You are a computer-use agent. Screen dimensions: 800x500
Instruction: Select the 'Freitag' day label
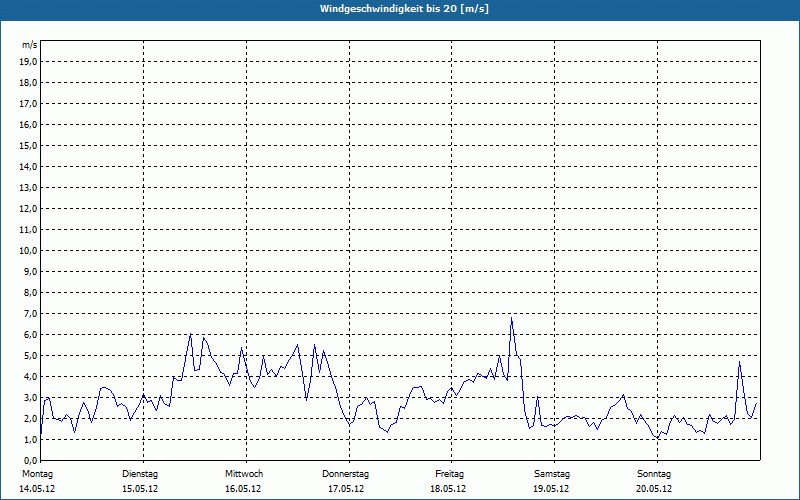coord(449,474)
